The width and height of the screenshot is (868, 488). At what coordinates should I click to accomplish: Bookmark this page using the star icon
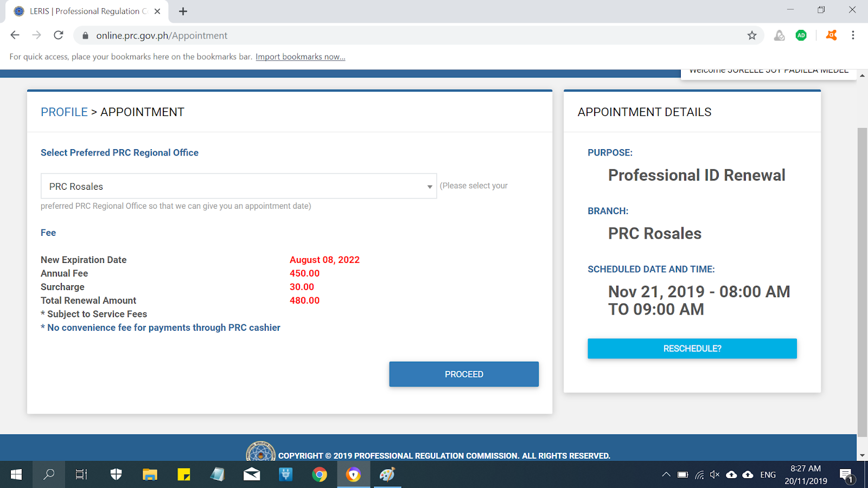pyautogui.click(x=752, y=35)
